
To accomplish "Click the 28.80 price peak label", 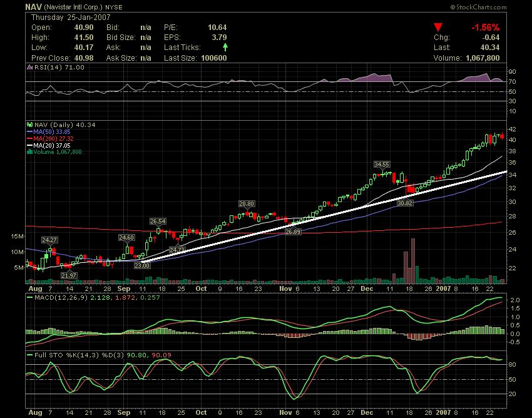I will coord(247,204).
